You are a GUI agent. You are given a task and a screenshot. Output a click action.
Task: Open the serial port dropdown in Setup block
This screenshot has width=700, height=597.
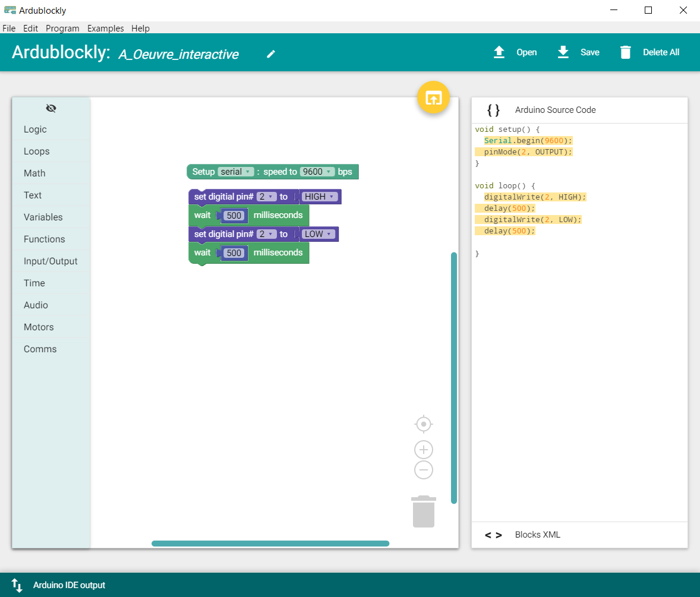pos(236,172)
